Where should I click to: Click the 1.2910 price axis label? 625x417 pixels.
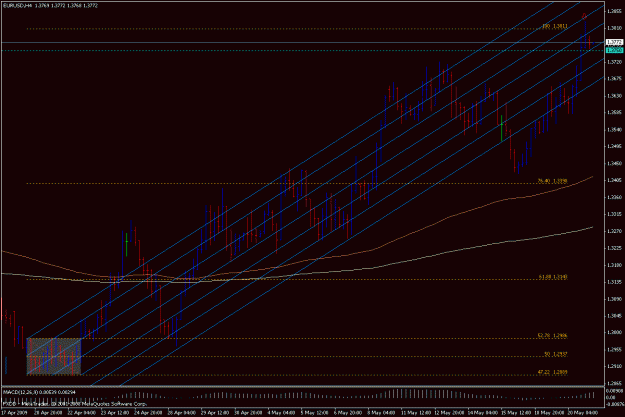[614, 366]
